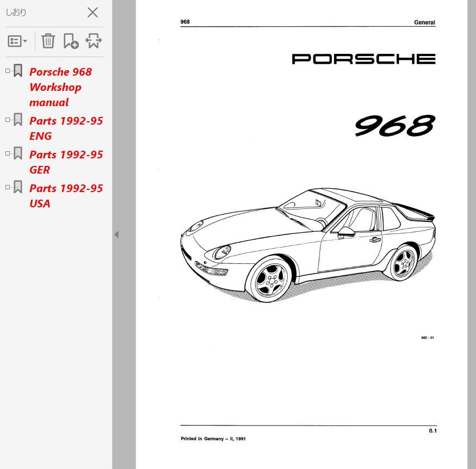The height and width of the screenshot is (469, 476).
Task: Click the page number 0.1
Action: (432, 431)
